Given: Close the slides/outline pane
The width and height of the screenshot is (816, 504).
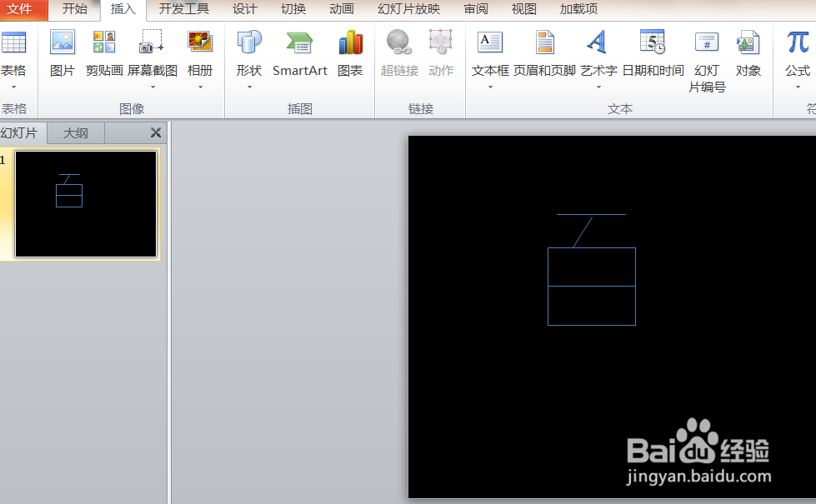Looking at the screenshot, I should (x=156, y=132).
